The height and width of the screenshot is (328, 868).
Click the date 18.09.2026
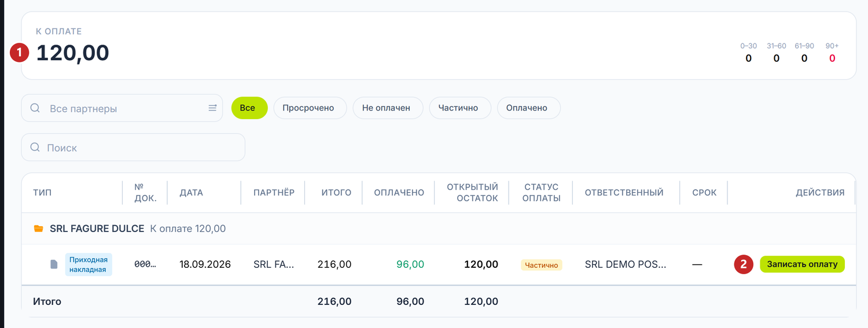click(x=205, y=264)
